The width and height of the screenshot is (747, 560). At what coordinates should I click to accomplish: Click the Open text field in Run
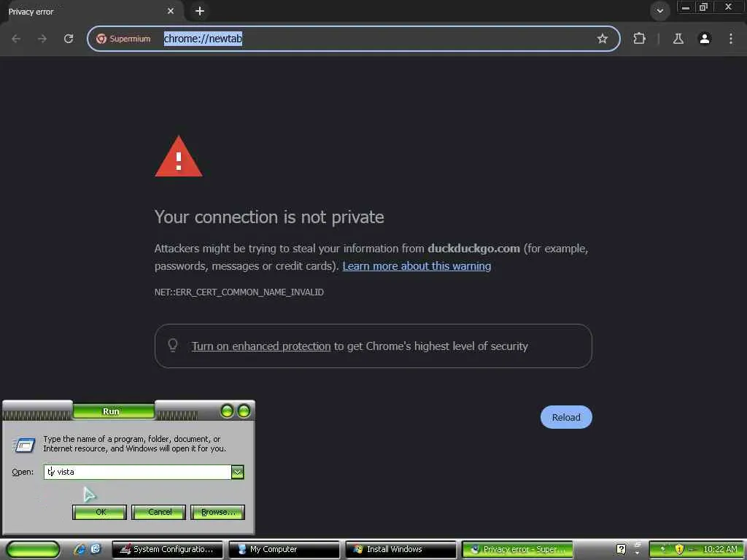(137, 472)
